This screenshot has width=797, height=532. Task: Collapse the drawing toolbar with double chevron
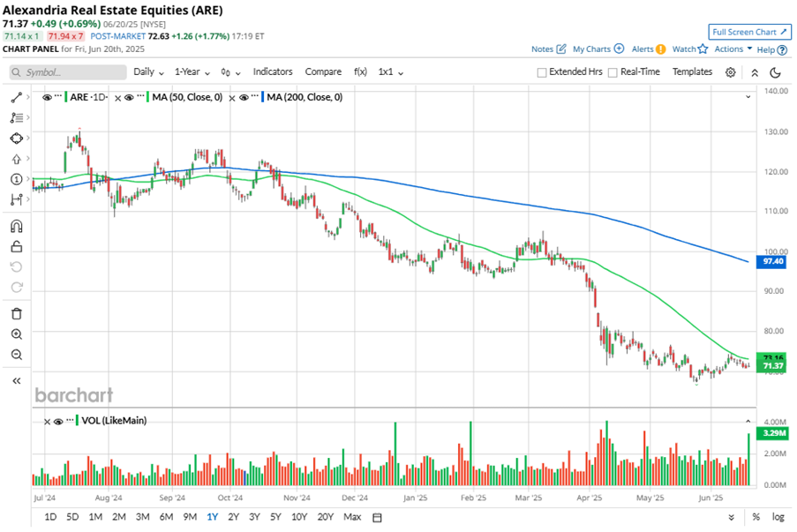coord(16,381)
